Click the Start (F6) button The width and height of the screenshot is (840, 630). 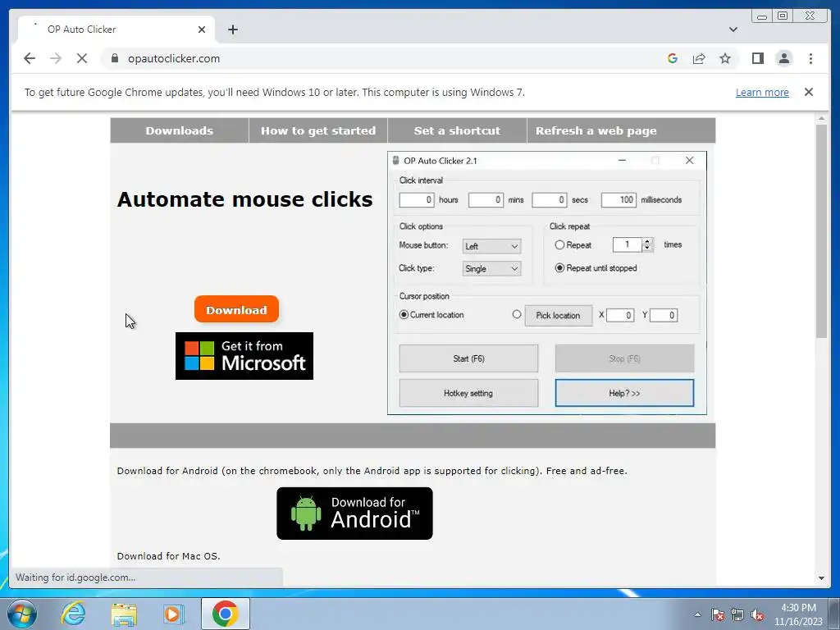click(468, 358)
